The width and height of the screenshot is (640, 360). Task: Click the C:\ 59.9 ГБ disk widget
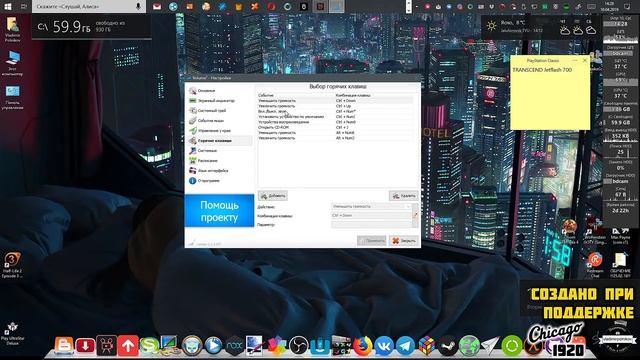(91, 27)
